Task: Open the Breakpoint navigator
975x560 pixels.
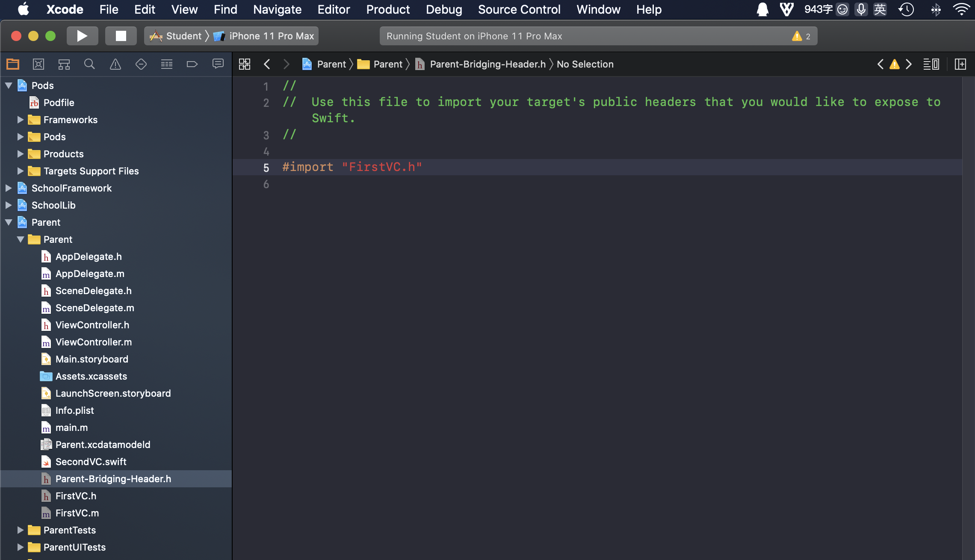Action: (x=192, y=64)
